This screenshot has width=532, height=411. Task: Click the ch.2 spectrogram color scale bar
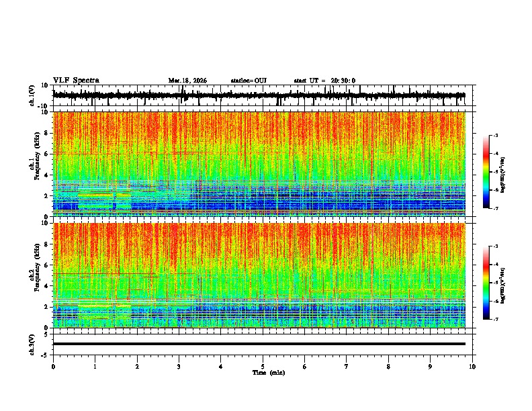pyautogui.click(x=486, y=283)
